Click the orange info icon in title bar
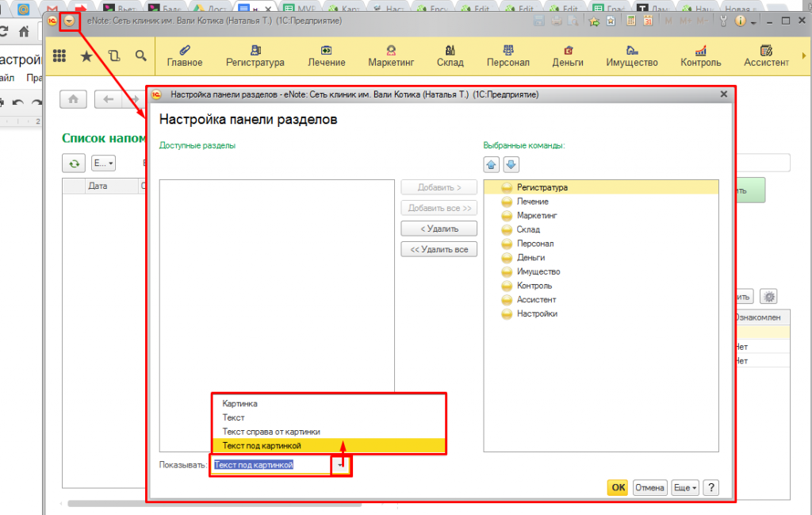Screen dimensions: 812x515 (741, 21)
